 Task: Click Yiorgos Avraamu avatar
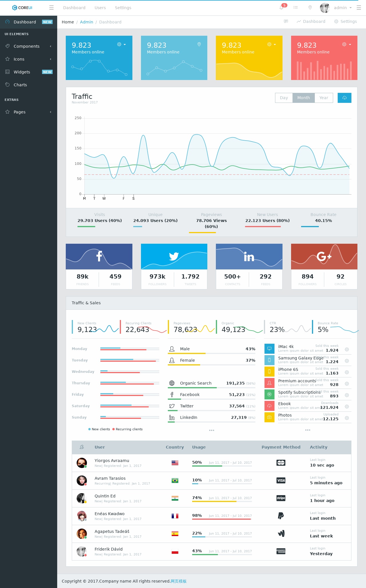pyautogui.click(x=82, y=463)
